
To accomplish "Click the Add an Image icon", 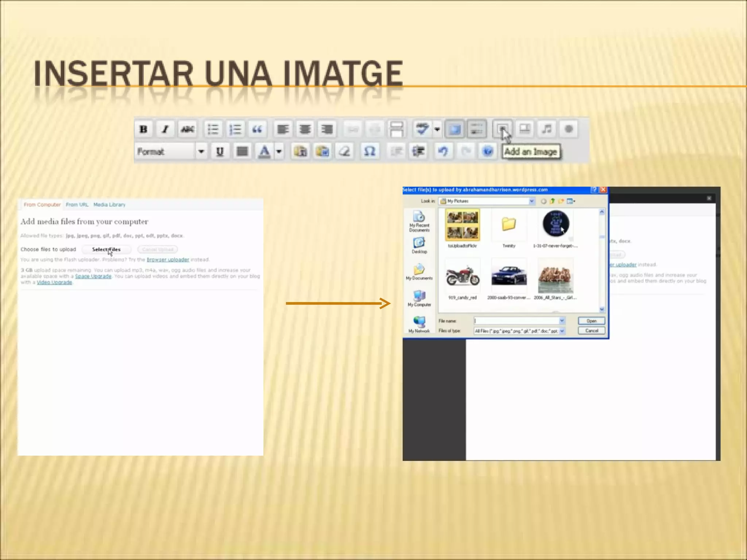I will [503, 129].
